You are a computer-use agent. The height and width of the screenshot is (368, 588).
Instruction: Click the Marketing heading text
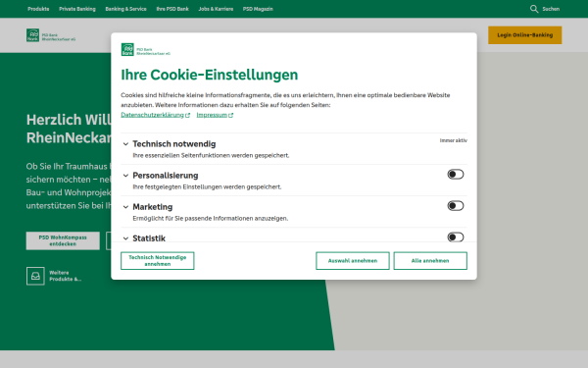coord(153,207)
